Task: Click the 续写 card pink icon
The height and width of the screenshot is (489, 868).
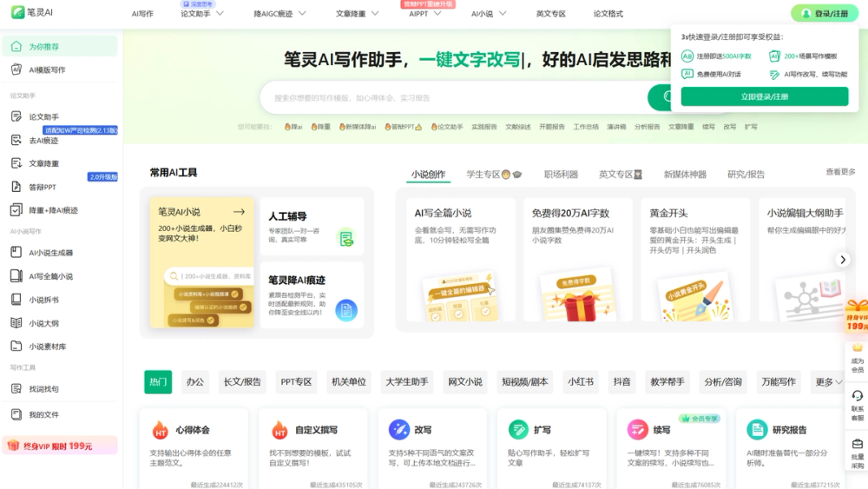Action: (x=638, y=430)
